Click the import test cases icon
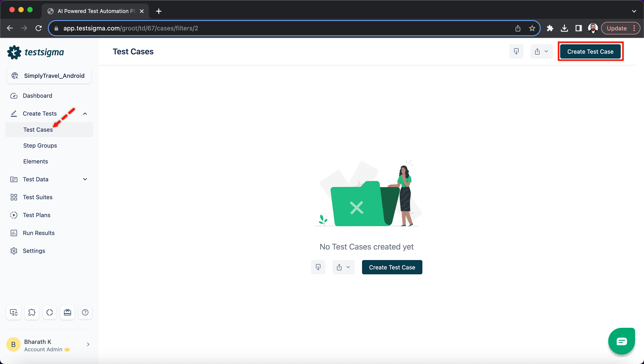Image resolution: width=644 pixels, height=364 pixels. click(516, 51)
